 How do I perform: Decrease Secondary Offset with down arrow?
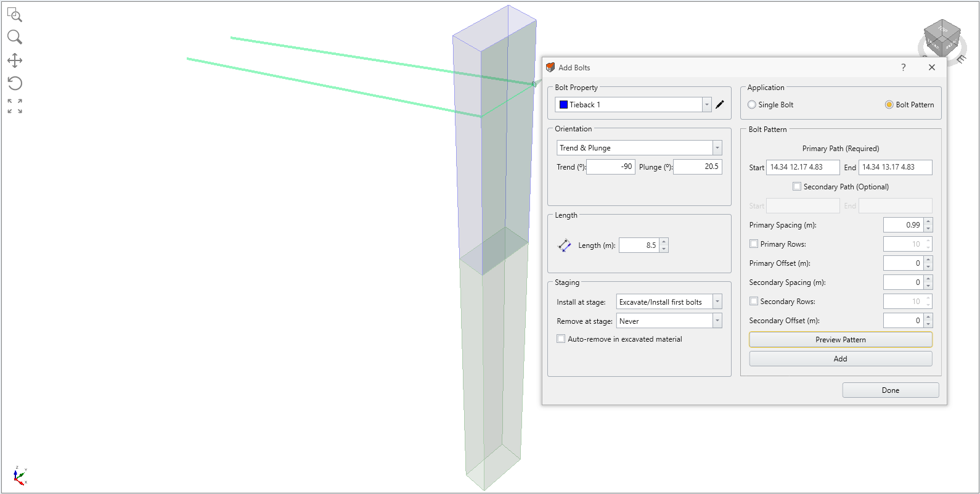coord(928,324)
